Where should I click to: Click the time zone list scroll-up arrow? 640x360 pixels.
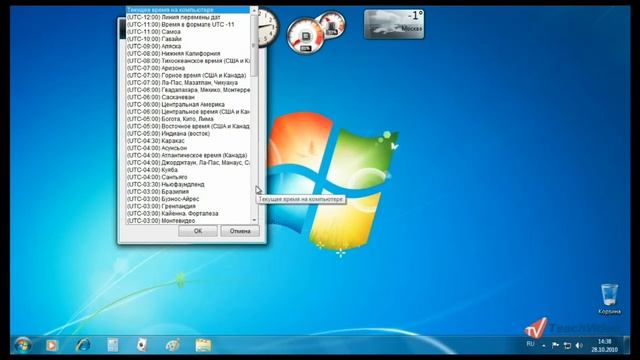[x=254, y=10]
